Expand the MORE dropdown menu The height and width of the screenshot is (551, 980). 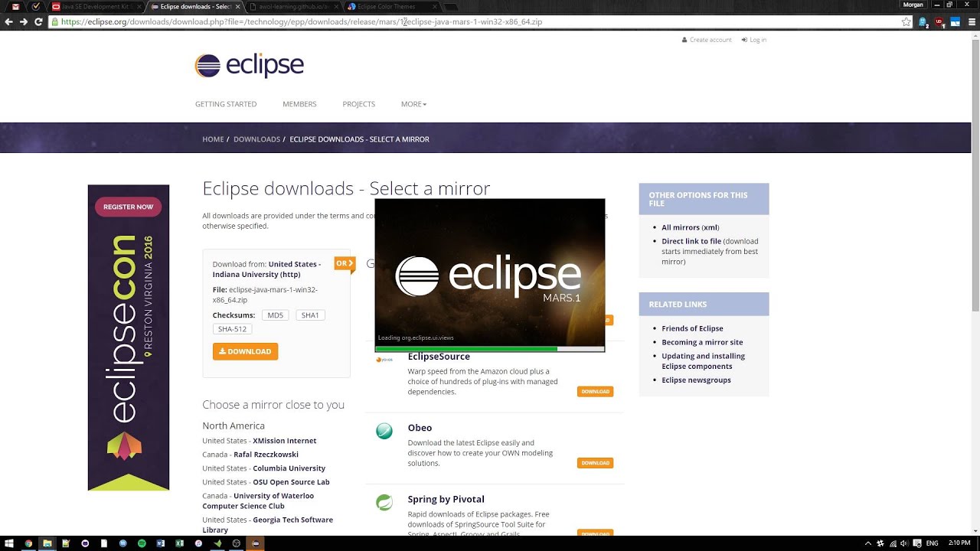click(x=413, y=104)
